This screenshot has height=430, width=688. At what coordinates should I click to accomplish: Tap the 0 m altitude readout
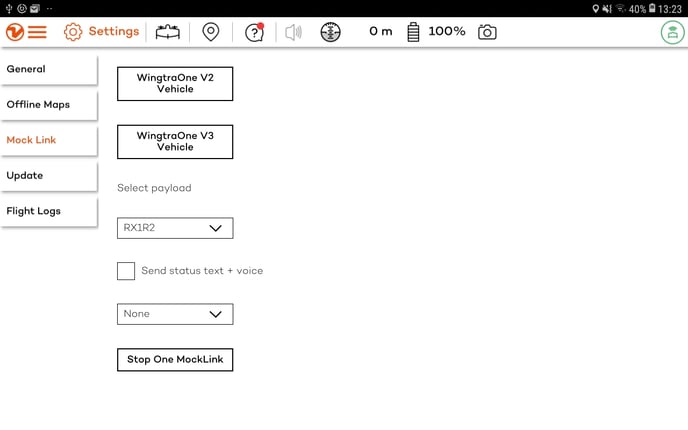[x=380, y=31]
